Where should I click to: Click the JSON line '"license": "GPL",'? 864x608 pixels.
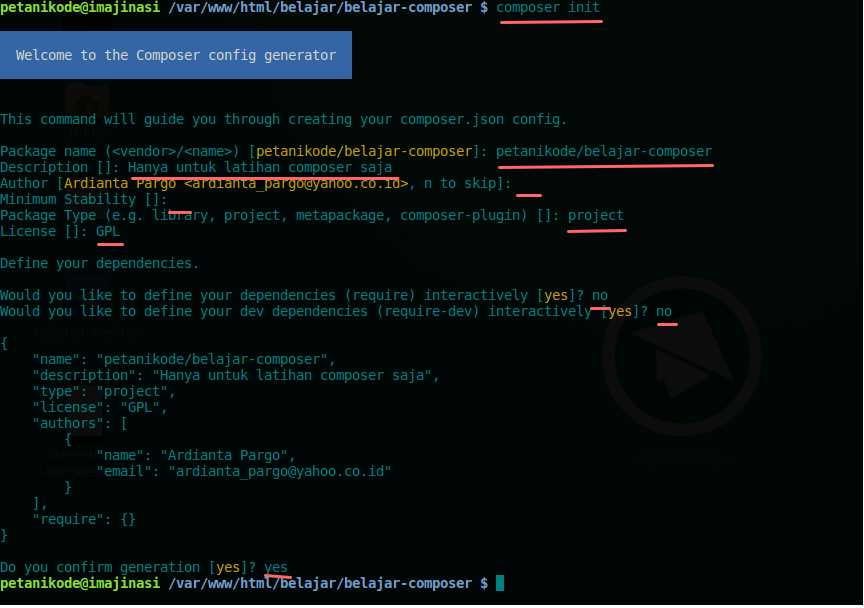100,407
